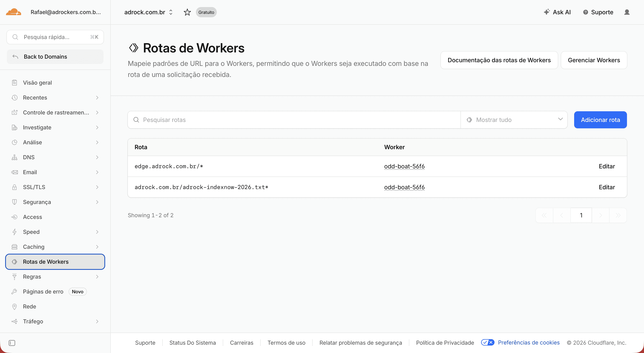Viewport: 644px width, 353px height.
Task: Click the Rede location pin icon
Action: tap(14, 307)
